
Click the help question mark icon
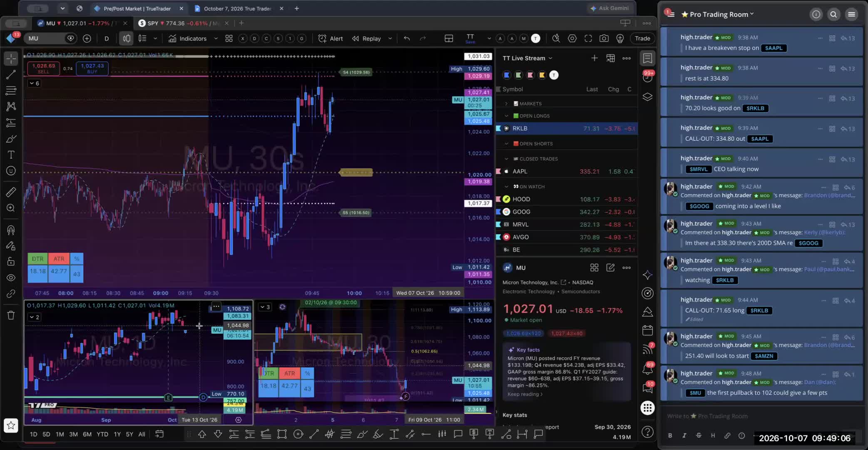[x=647, y=432]
